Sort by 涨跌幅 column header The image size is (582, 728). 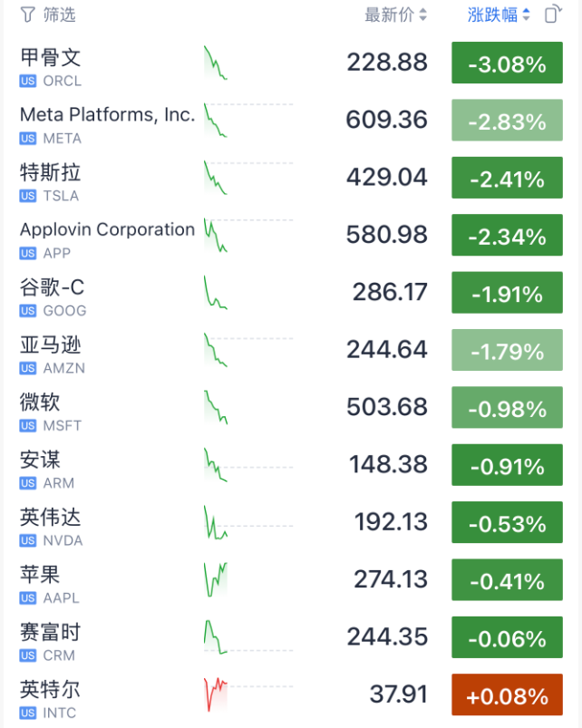499,15
